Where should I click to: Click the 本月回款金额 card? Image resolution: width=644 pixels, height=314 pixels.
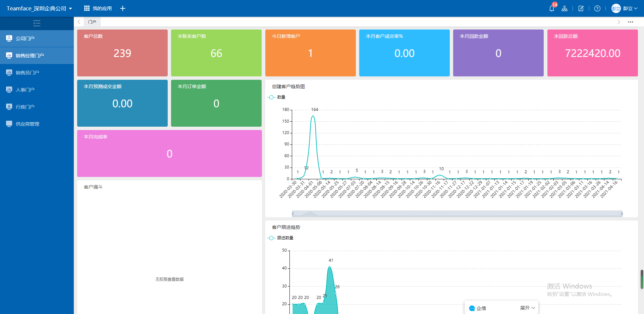click(x=498, y=53)
